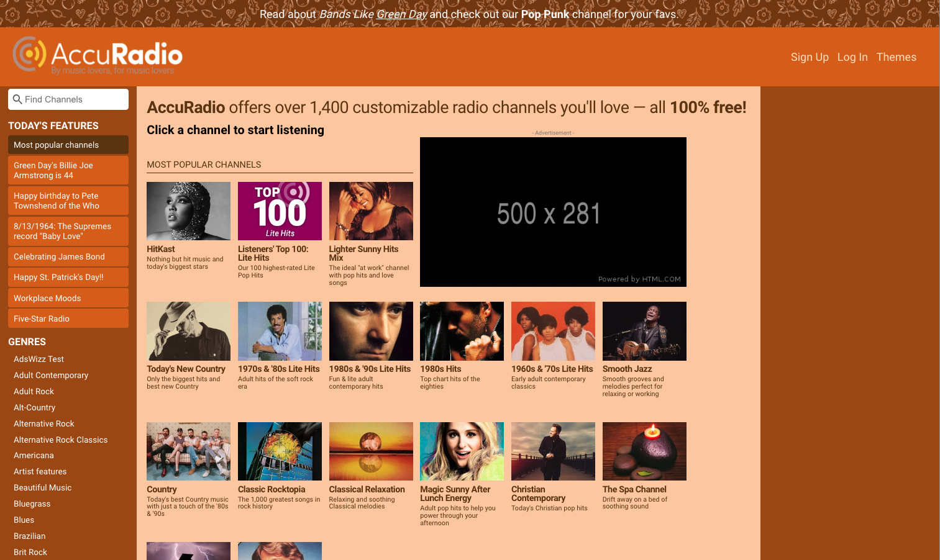Select Most popular channels feature
Screen dimensions: 940x560
pyautogui.click(x=68, y=145)
